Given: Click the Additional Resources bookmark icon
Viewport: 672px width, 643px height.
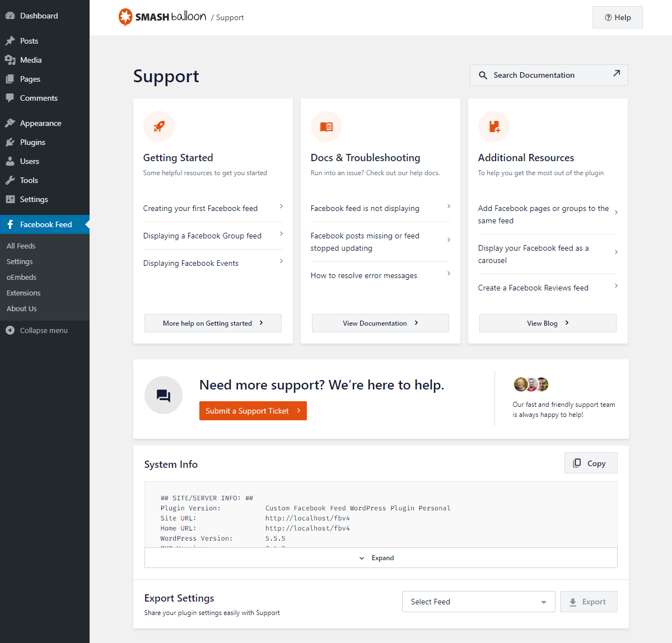Looking at the screenshot, I should (x=494, y=126).
